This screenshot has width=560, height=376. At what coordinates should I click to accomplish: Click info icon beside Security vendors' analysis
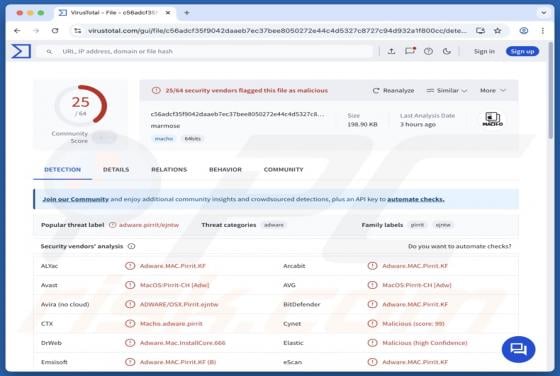click(x=131, y=246)
